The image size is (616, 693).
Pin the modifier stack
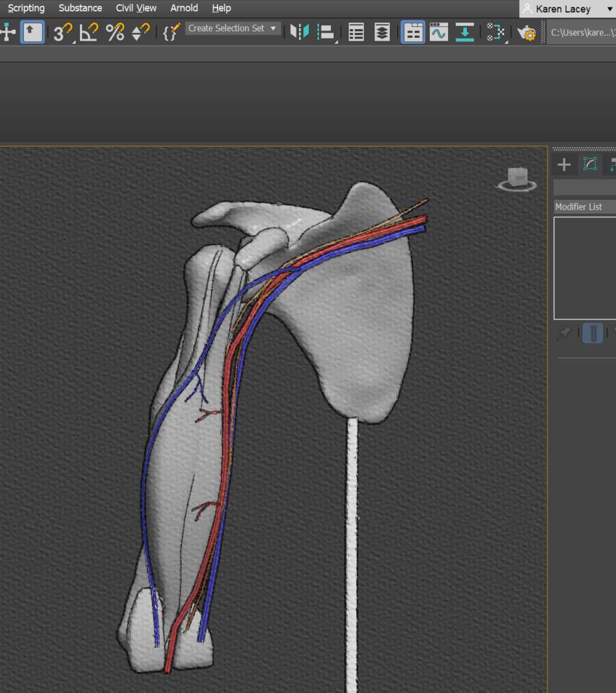pos(564,333)
